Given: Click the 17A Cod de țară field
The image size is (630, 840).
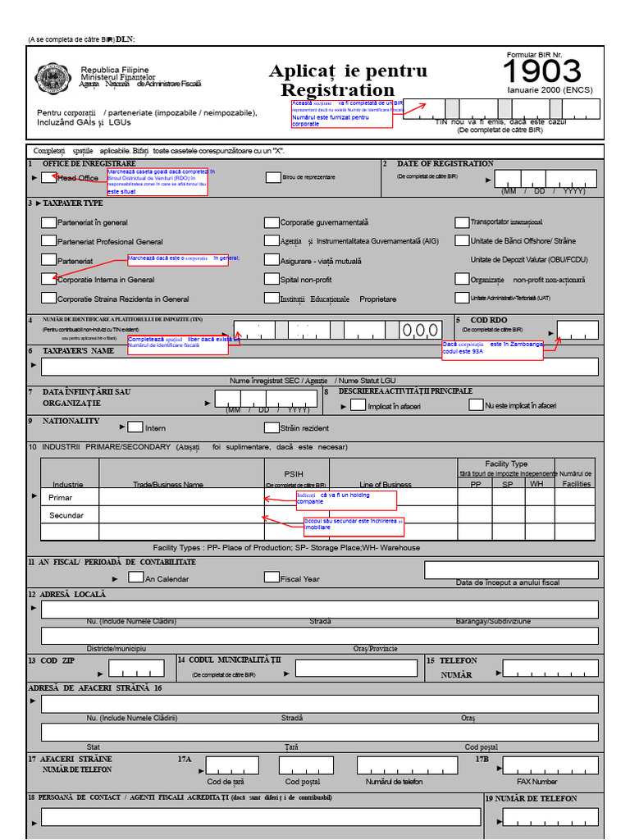Looking at the screenshot, I should [232, 765].
